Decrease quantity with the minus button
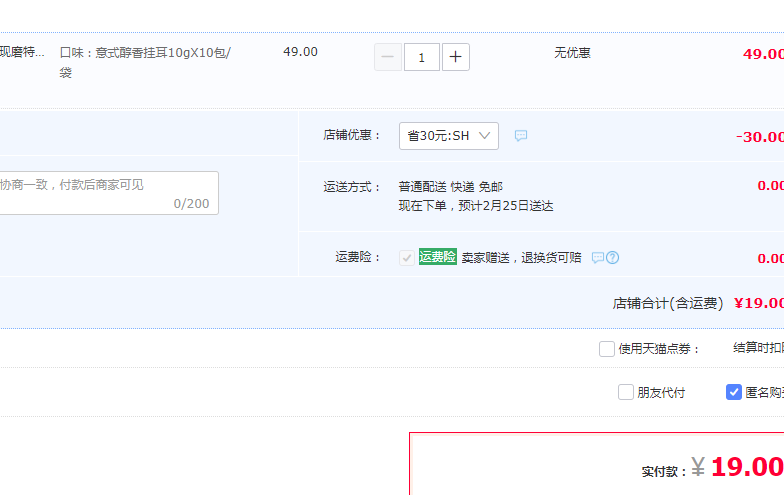The image size is (784, 495). (388, 57)
